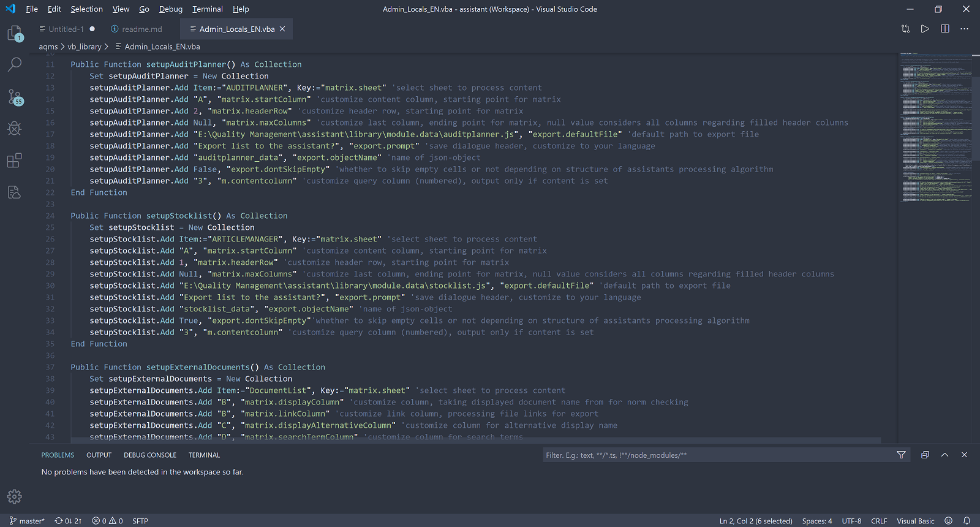Click the "auditplanner_data" string
Viewport: 980px width, 527px height.
pos(238,157)
